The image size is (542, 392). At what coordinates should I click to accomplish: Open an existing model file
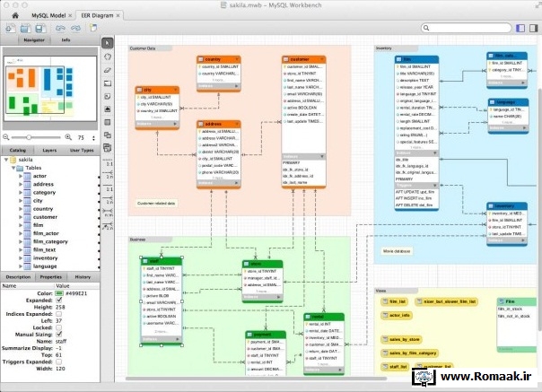[25, 29]
